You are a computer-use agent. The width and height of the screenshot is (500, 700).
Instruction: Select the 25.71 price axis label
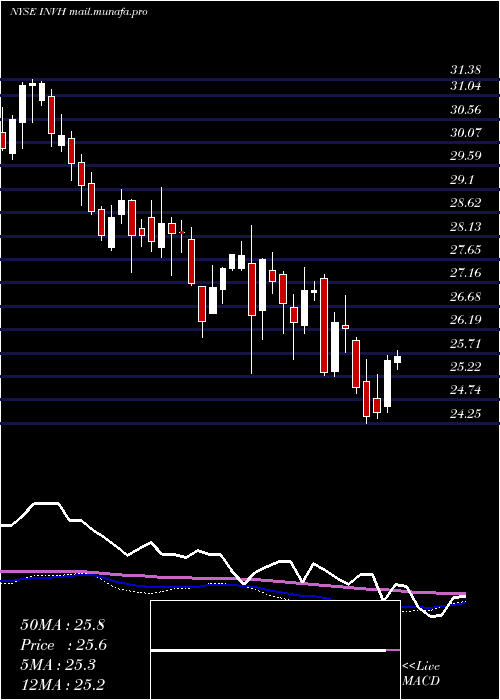click(x=465, y=344)
